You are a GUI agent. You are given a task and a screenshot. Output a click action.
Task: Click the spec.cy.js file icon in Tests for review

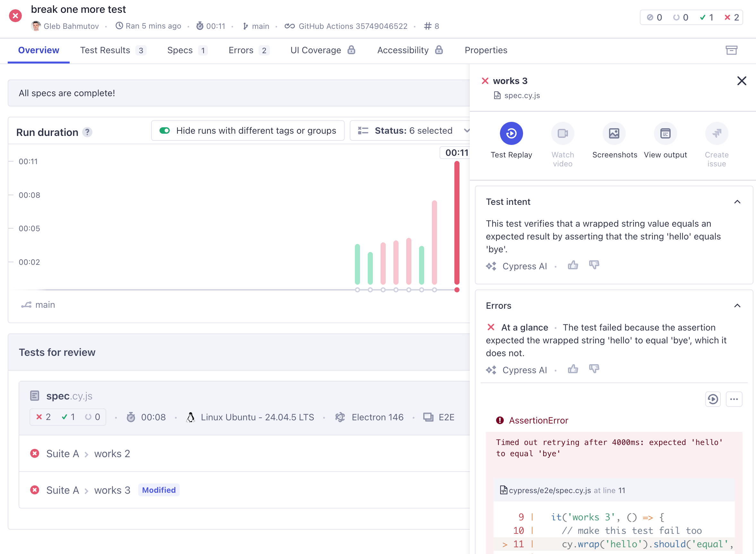point(35,396)
